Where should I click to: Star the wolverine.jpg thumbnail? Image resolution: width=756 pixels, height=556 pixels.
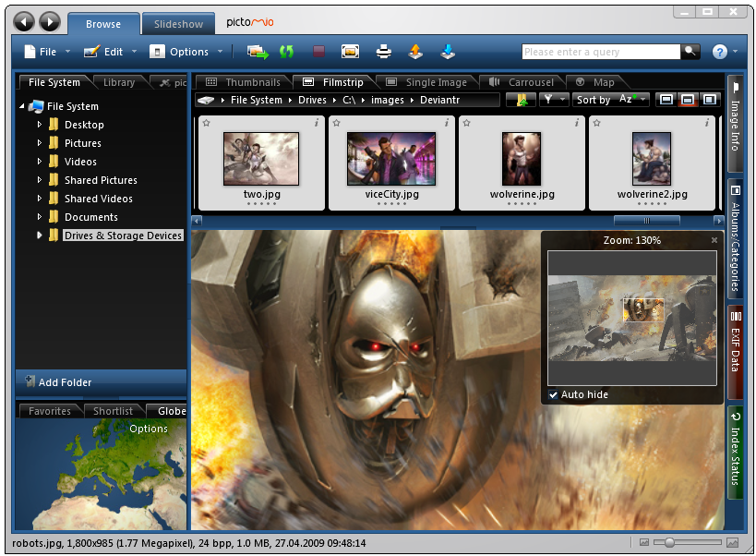tap(467, 123)
